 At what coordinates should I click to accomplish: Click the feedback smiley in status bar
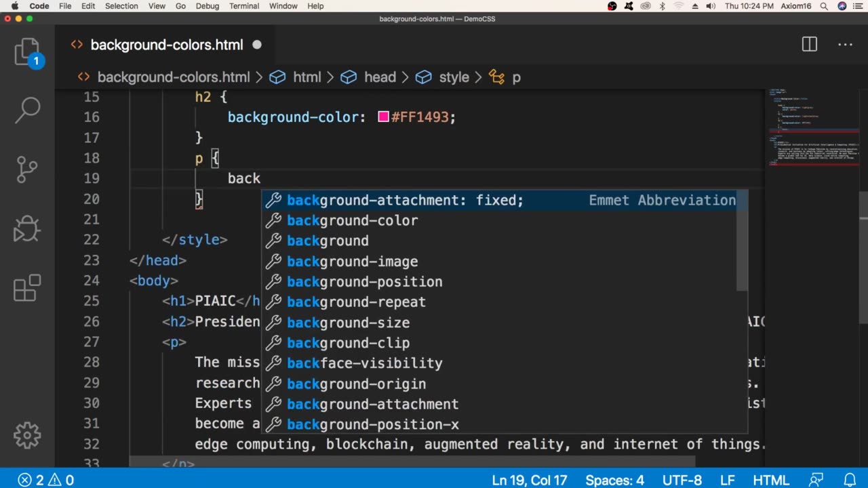[816, 480]
